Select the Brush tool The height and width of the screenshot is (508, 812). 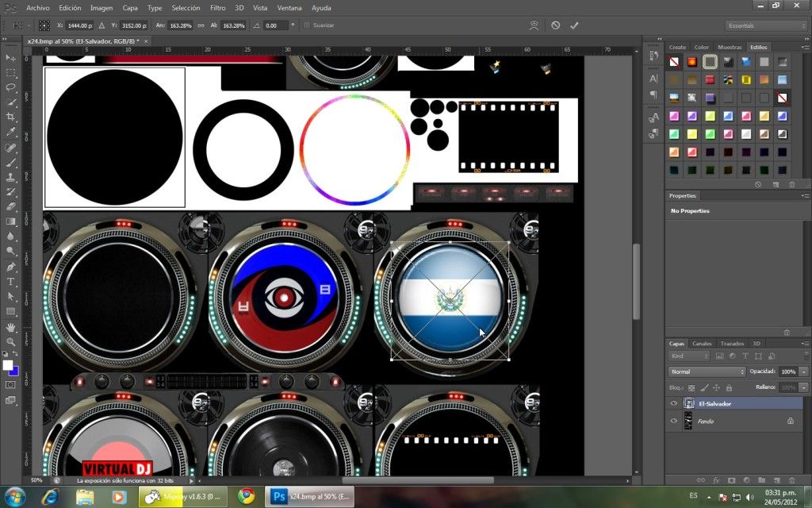click(10, 162)
